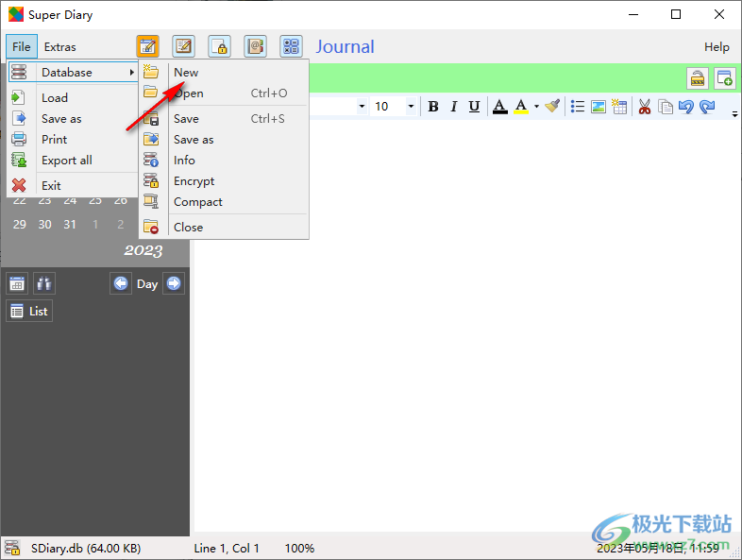This screenshot has width=742, height=560.
Task: Click the red X Exit icon
Action: click(x=19, y=185)
